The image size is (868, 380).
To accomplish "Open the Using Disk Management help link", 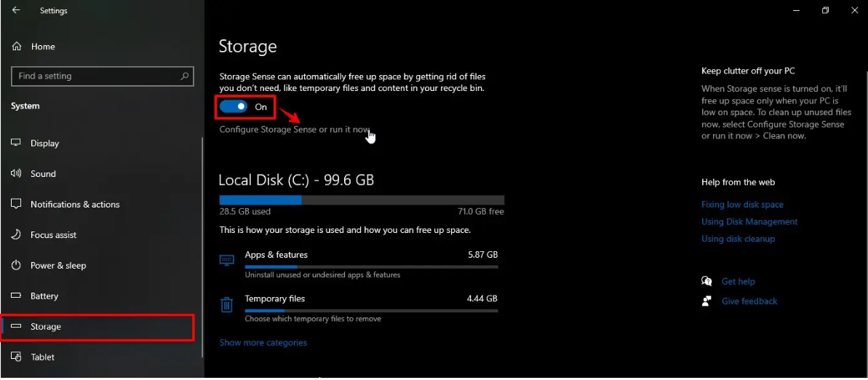I will click(x=749, y=222).
